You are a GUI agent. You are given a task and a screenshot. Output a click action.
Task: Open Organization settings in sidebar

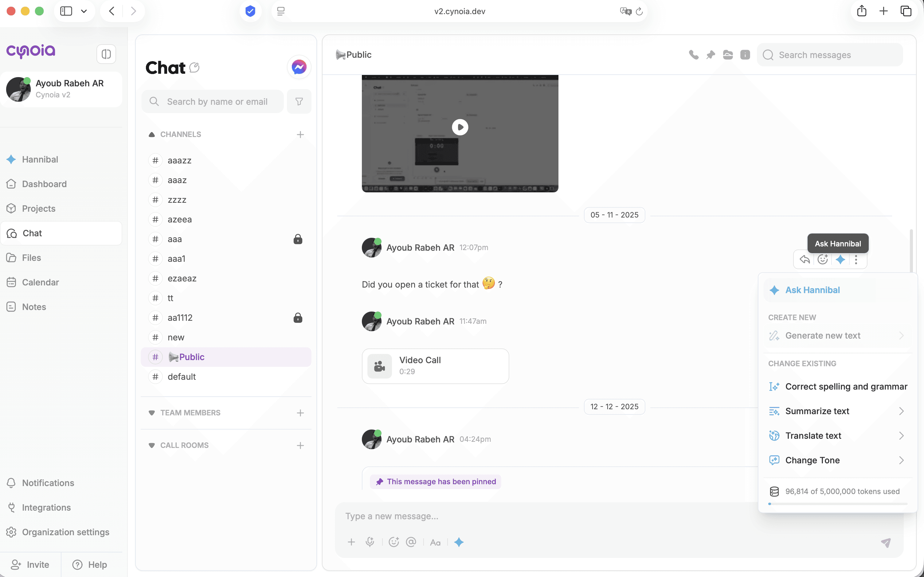65,532
